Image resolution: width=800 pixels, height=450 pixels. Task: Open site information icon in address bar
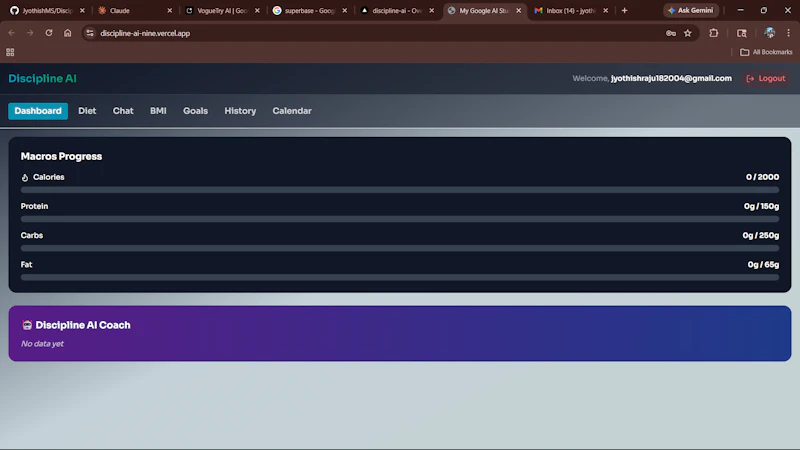[90, 33]
